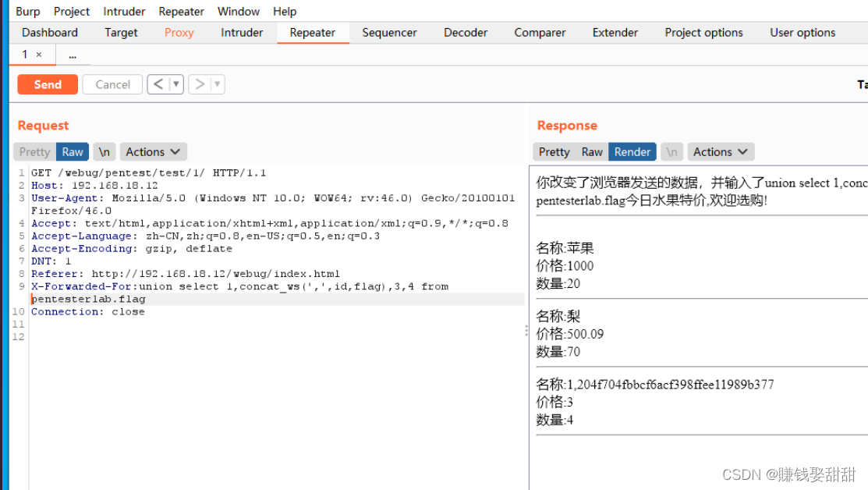Screen dimensions: 868x490
Task: Open the User options tab
Action: pos(802,33)
